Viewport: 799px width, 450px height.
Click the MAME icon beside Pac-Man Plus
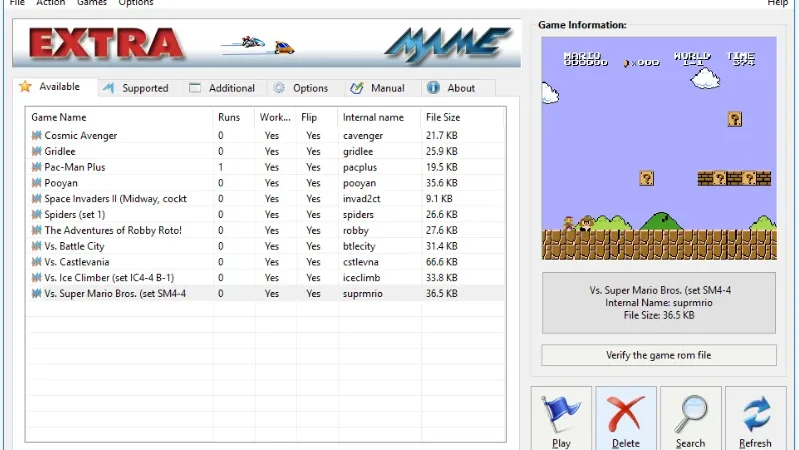[x=36, y=167]
